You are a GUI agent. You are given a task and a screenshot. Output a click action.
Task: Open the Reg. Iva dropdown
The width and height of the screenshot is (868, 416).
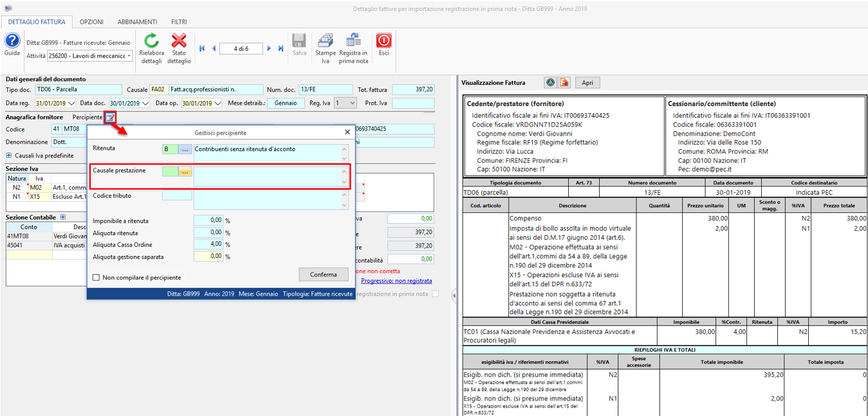352,103
